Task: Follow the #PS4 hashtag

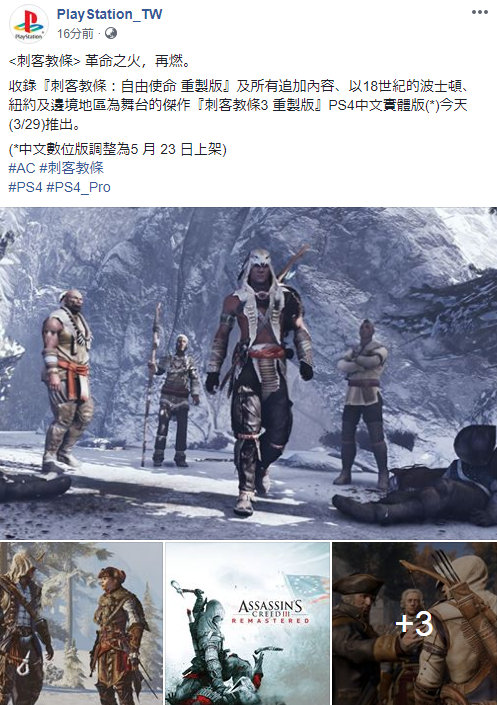Action: point(25,187)
